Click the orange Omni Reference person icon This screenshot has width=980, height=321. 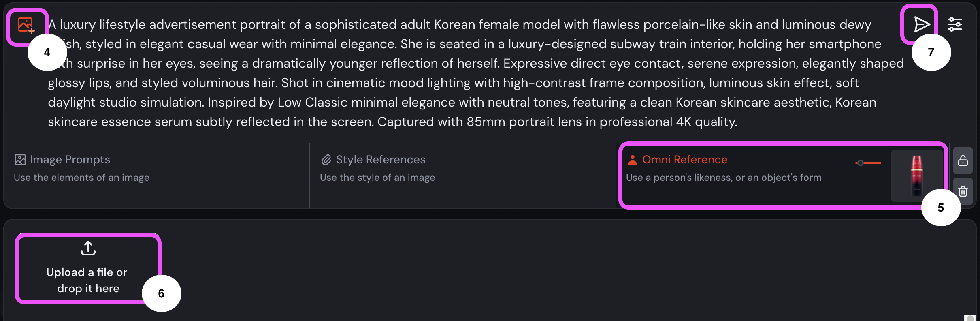632,159
